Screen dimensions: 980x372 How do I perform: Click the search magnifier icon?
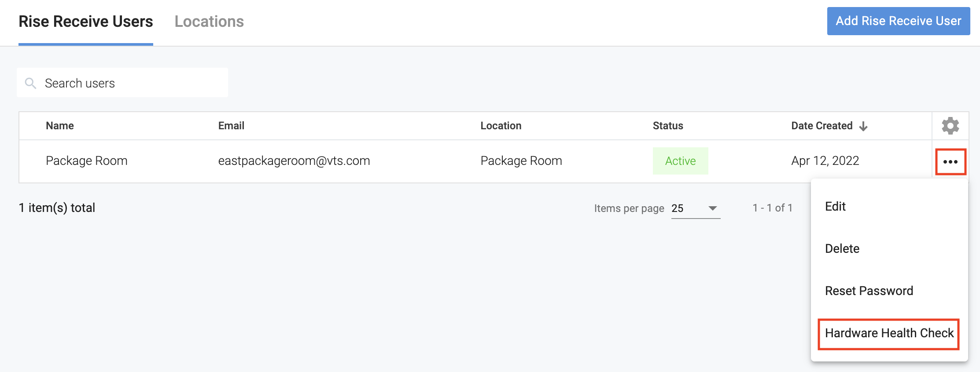(30, 83)
